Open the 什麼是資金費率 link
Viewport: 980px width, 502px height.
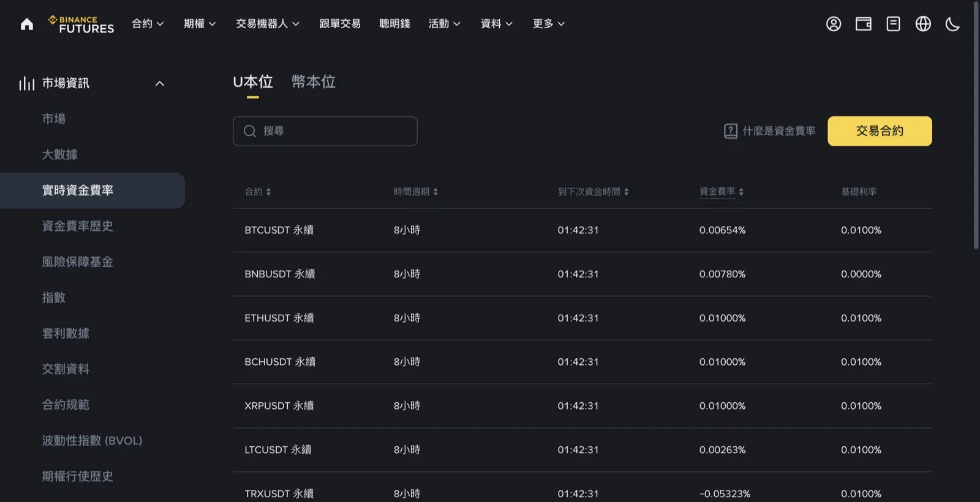779,131
